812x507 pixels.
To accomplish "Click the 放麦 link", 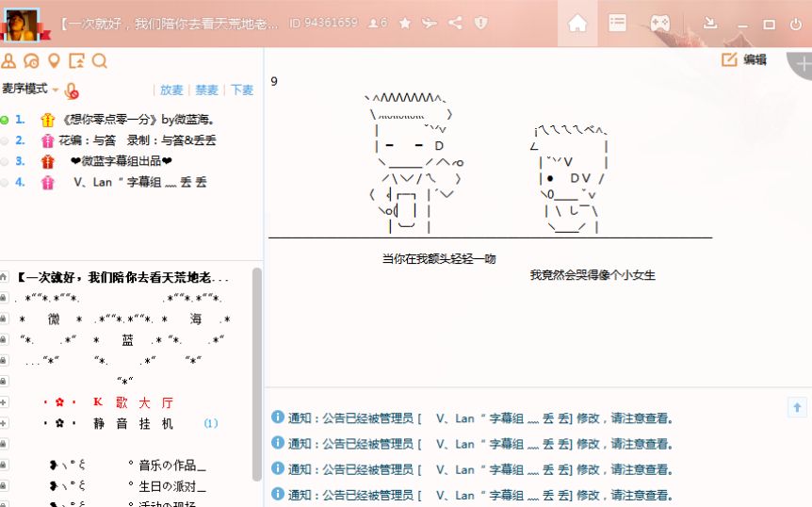I will pos(171,90).
